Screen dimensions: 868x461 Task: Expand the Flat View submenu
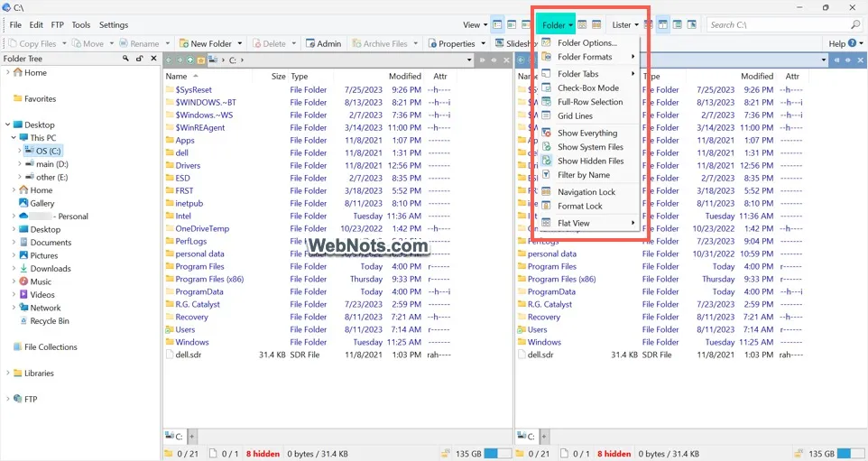coord(586,223)
